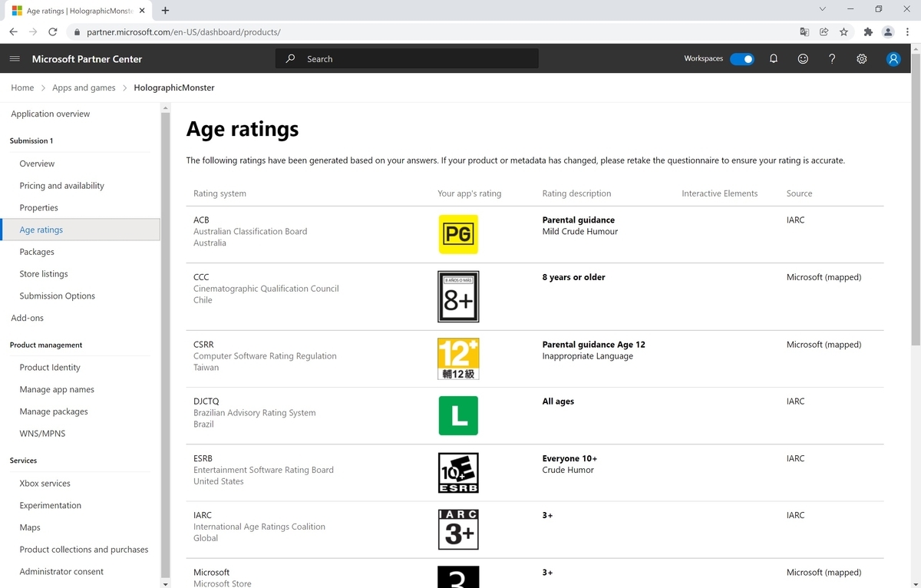Click the search magnifier icon
Viewport: 921px width, 588px height.
pos(290,59)
